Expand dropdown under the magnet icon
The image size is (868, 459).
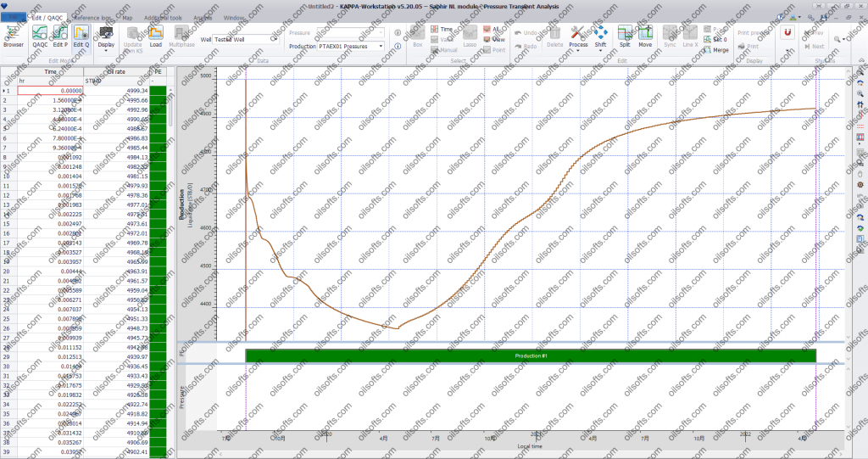click(x=787, y=51)
